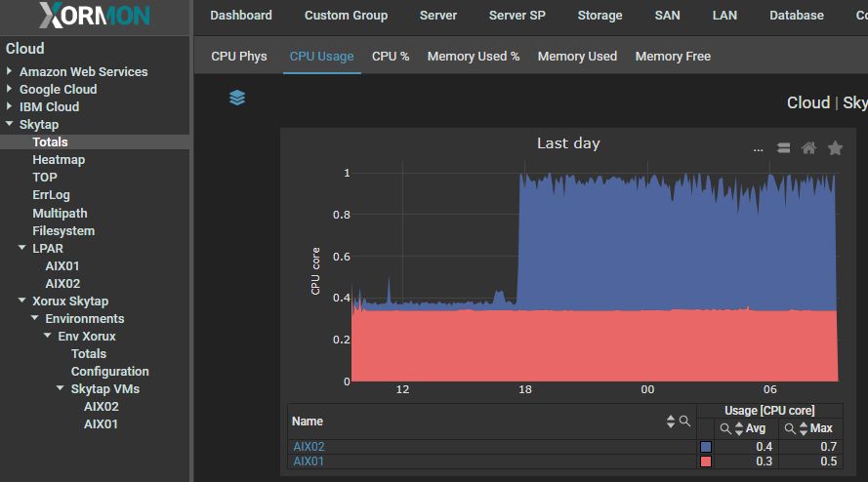Toggle the chart legend list icon
This screenshot has height=482, width=868.
tap(783, 147)
